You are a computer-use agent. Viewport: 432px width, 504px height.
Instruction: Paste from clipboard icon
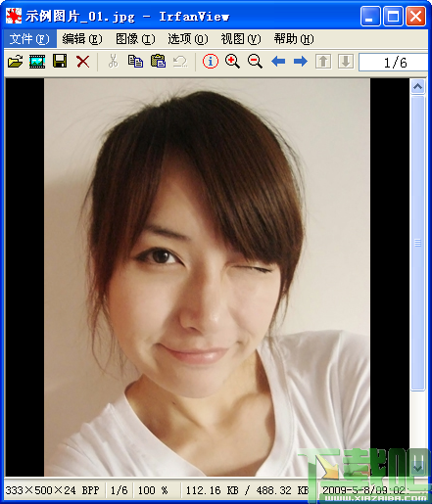coord(158,61)
